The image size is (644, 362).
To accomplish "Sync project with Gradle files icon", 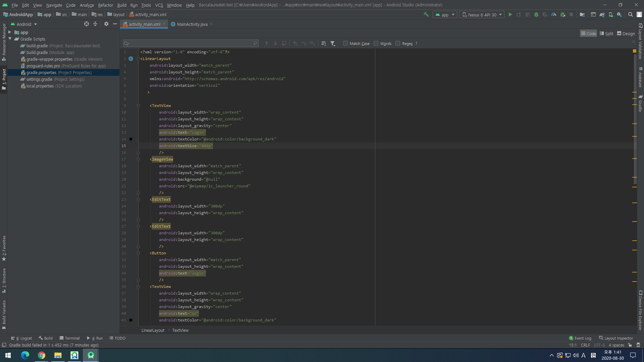I will coord(602,14).
